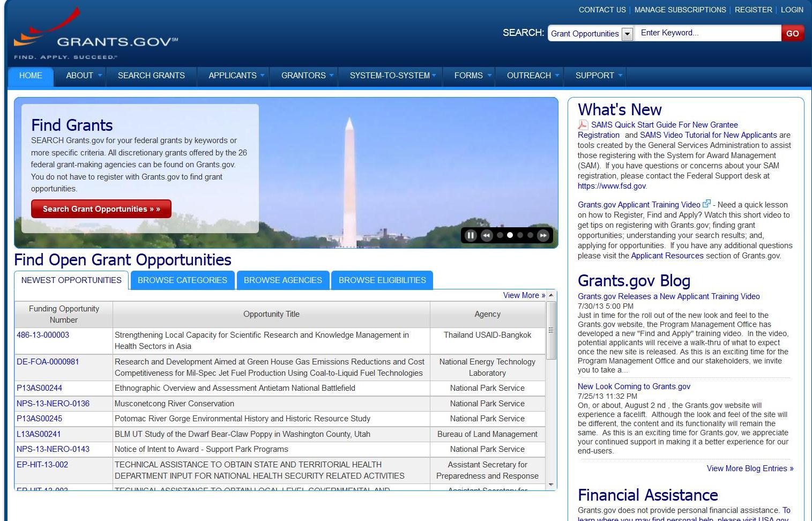Click the Opportunity Title column header
The image size is (812, 521).
[x=271, y=315]
